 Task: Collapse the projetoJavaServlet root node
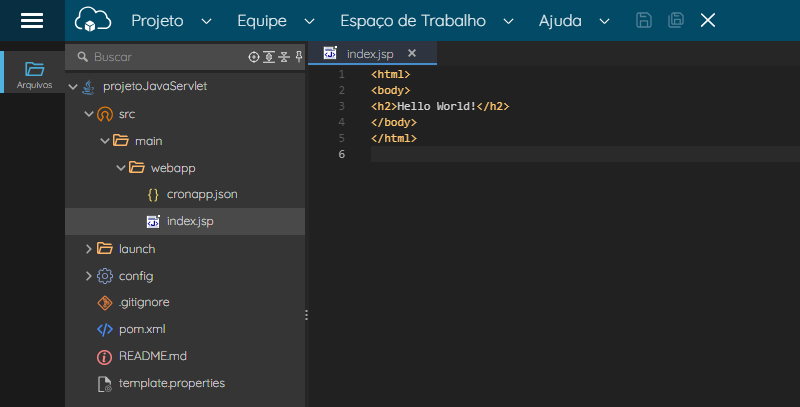coord(73,87)
